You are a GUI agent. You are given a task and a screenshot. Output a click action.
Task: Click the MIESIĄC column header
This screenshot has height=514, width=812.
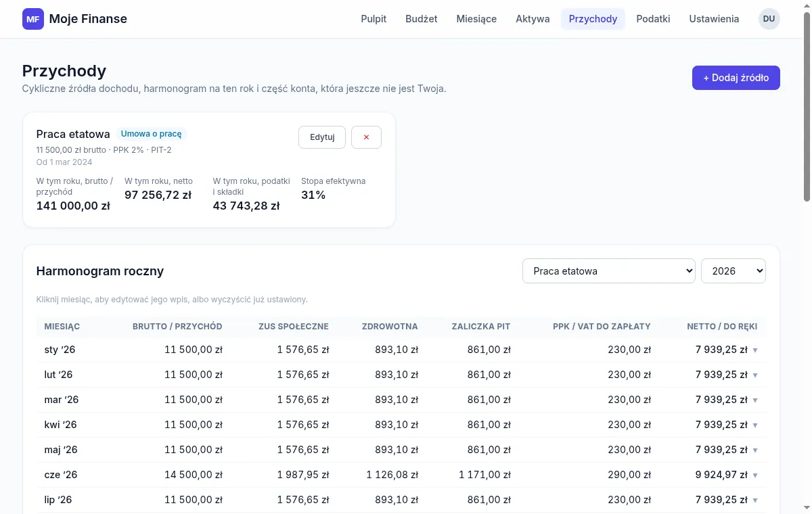62,327
